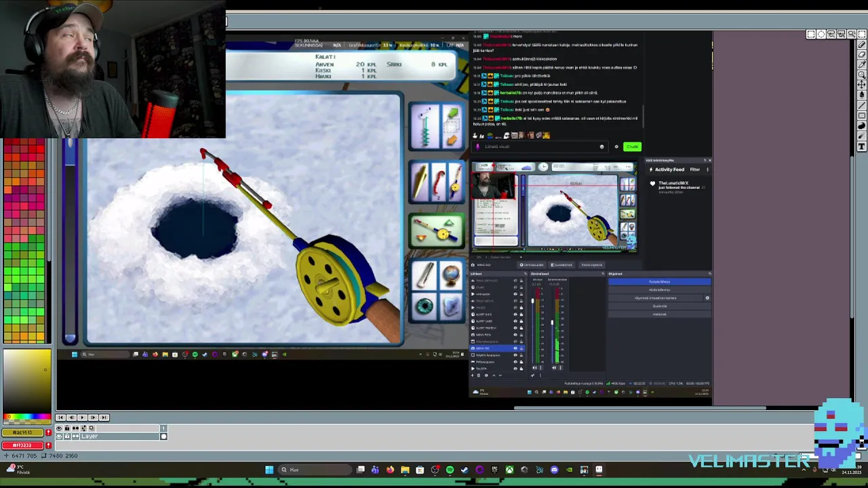Click the taskbar search box 'Hae'

pyautogui.click(x=315, y=470)
